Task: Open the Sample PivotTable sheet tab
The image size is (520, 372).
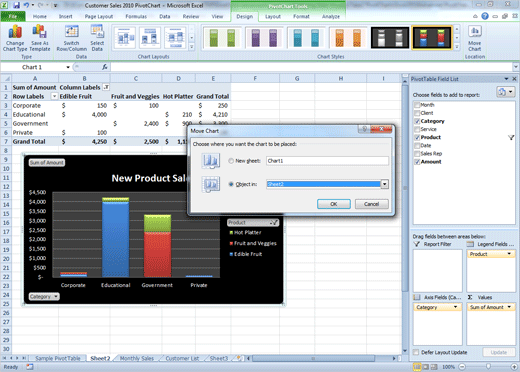Action: pyautogui.click(x=58, y=358)
